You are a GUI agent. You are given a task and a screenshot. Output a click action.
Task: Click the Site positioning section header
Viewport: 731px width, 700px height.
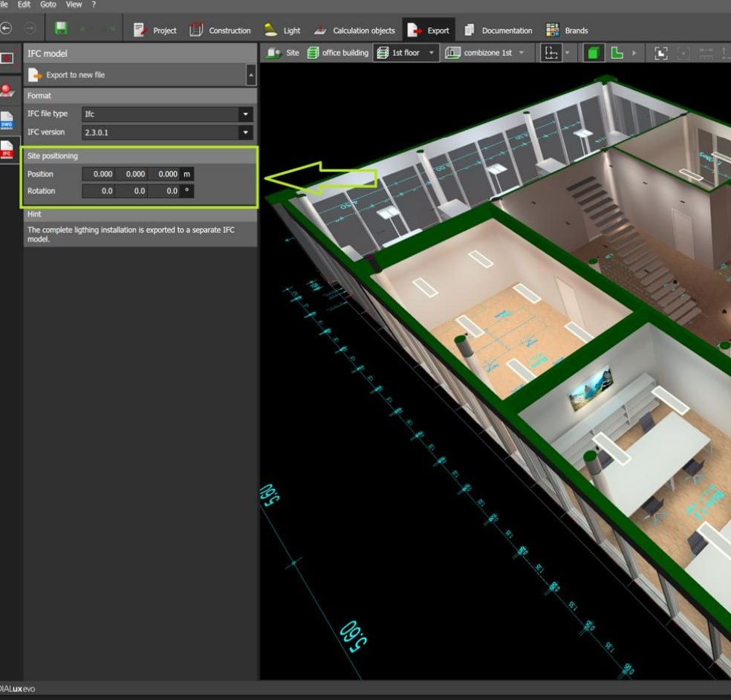pos(140,156)
